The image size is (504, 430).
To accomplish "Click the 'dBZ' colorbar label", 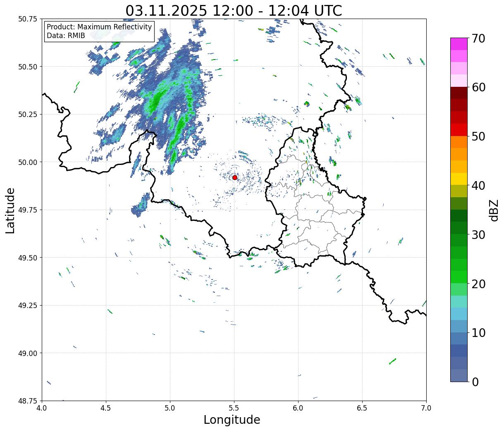I will (x=494, y=210).
